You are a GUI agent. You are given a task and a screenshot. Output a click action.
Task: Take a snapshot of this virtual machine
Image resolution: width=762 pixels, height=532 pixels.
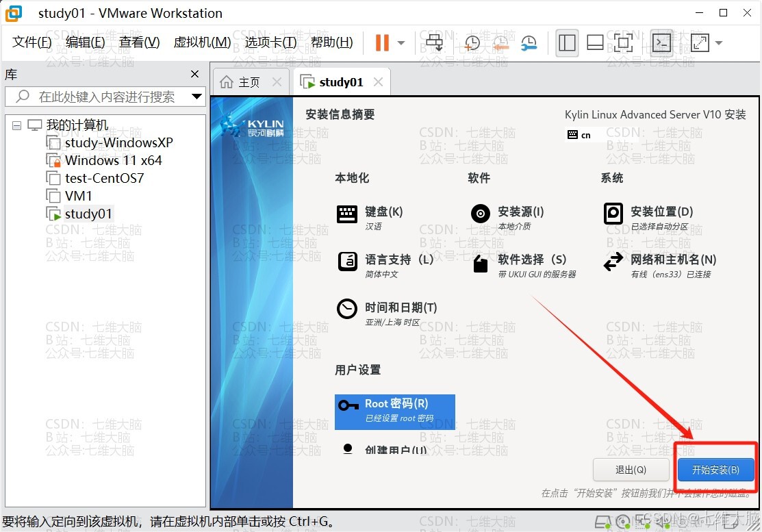pos(472,42)
